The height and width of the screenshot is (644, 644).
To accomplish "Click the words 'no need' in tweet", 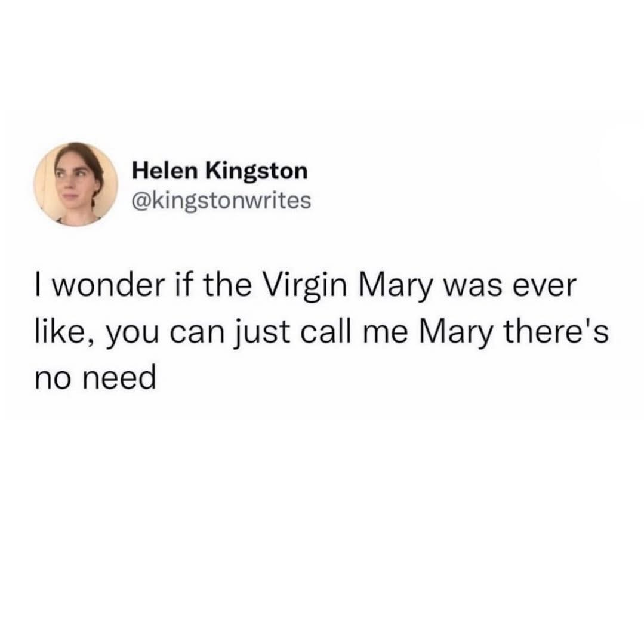I will click(95, 378).
